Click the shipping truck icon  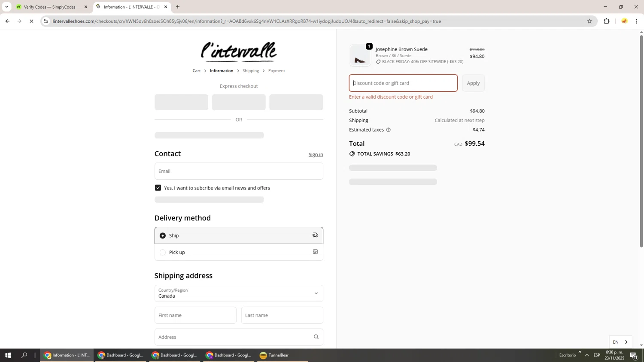click(315, 235)
